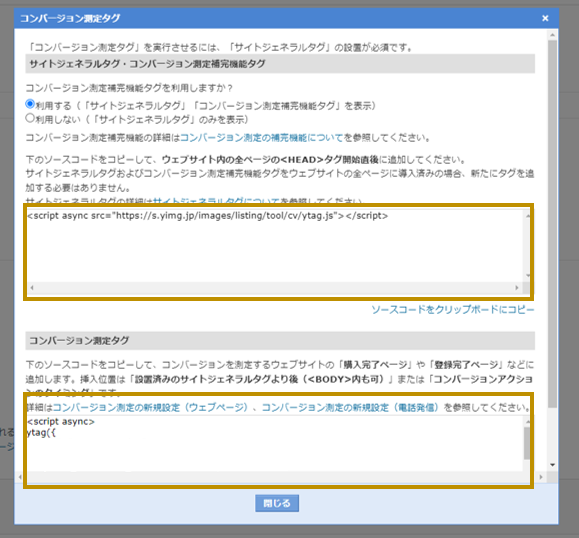The image size is (579, 538).
Task: Open コンバージョン測定の補完機能について link
Action: coord(262,138)
